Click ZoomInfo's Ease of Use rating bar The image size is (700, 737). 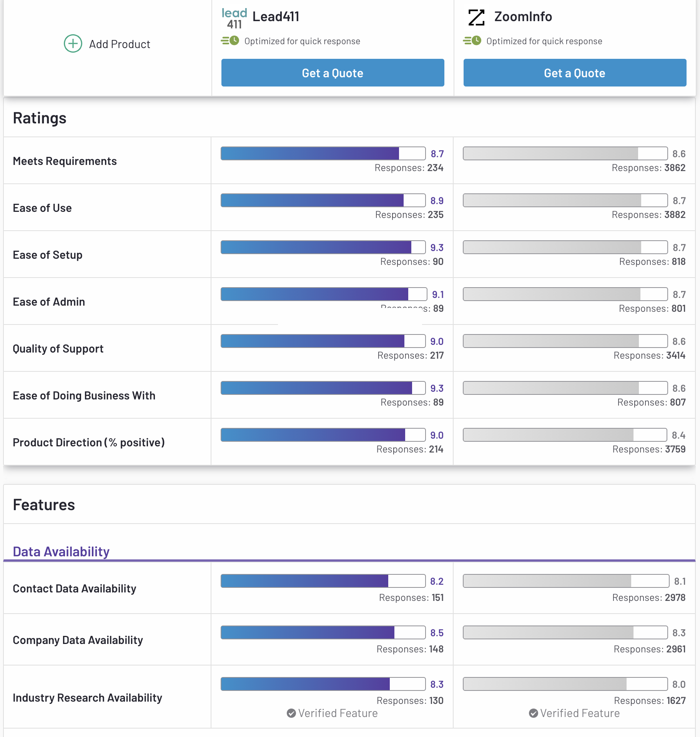[565, 200]
